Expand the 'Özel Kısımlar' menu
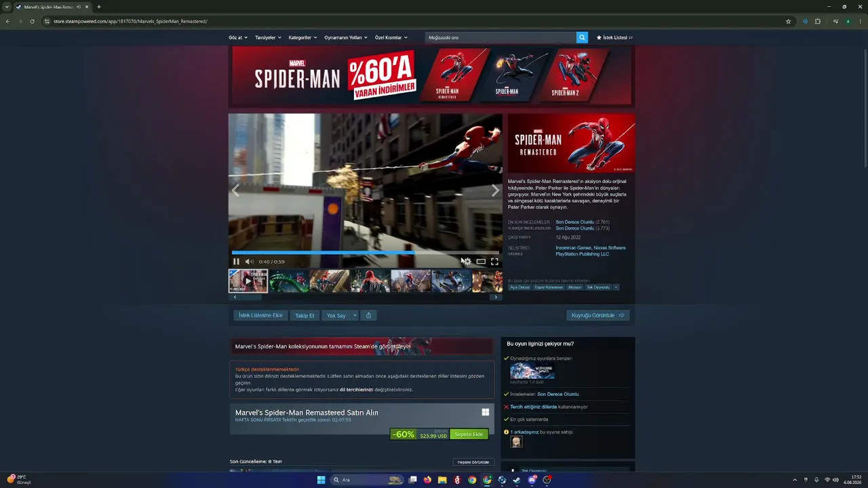Screen dimensions: 868x488 pos(391,37)
